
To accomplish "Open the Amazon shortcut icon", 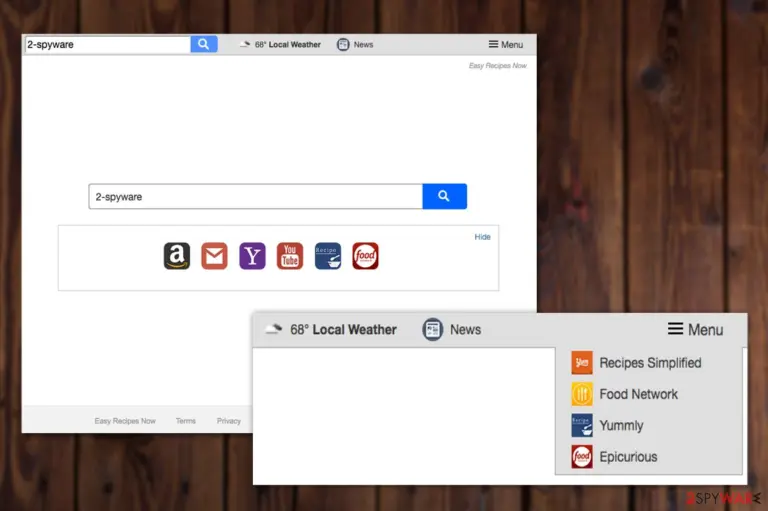I will (x=177, y=256).
